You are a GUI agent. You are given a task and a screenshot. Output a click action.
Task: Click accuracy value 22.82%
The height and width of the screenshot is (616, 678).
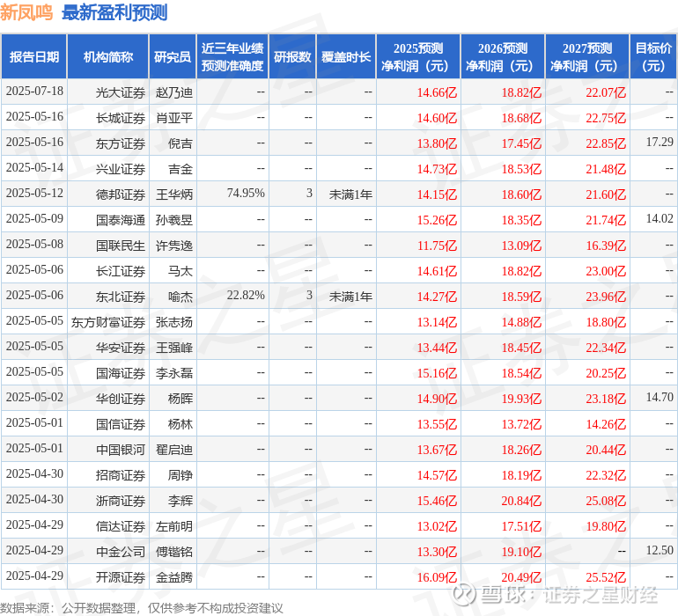246,295
